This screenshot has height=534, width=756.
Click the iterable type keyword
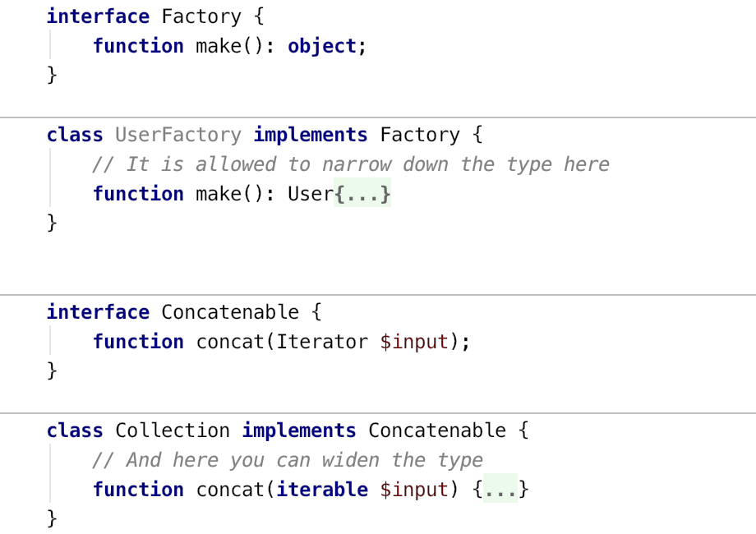322,490
